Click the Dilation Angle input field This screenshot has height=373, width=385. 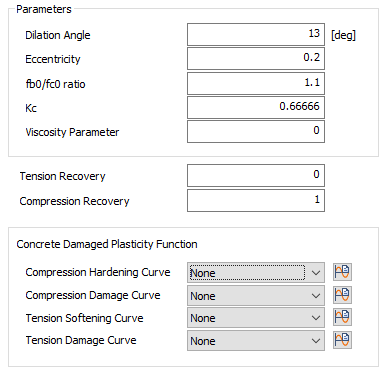pos(256,34)
